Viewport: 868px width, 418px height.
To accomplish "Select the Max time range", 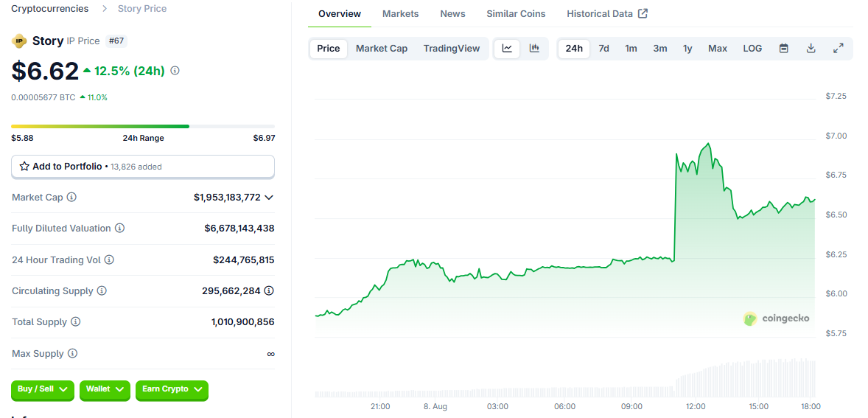I will point(718,48).
